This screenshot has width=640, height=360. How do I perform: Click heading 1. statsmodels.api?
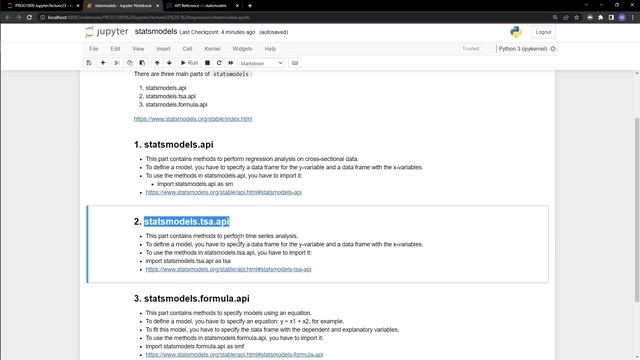[173, 144]
